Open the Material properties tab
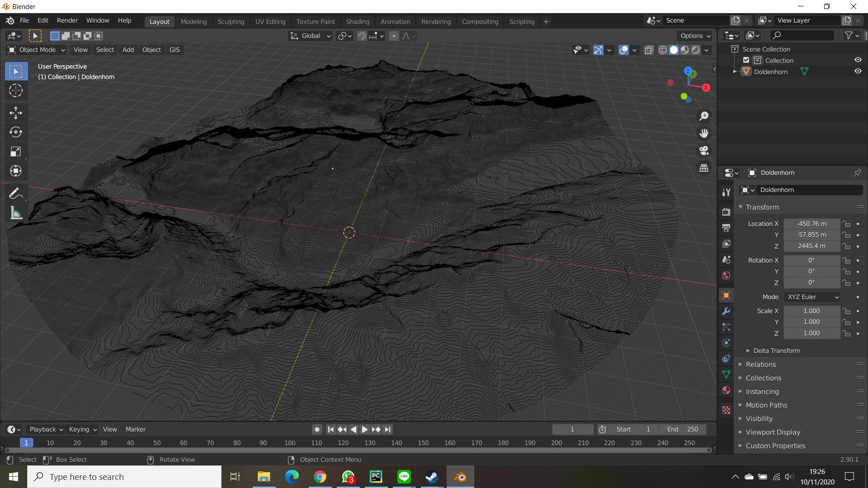The image size is (868, 488). click(726, 390)
